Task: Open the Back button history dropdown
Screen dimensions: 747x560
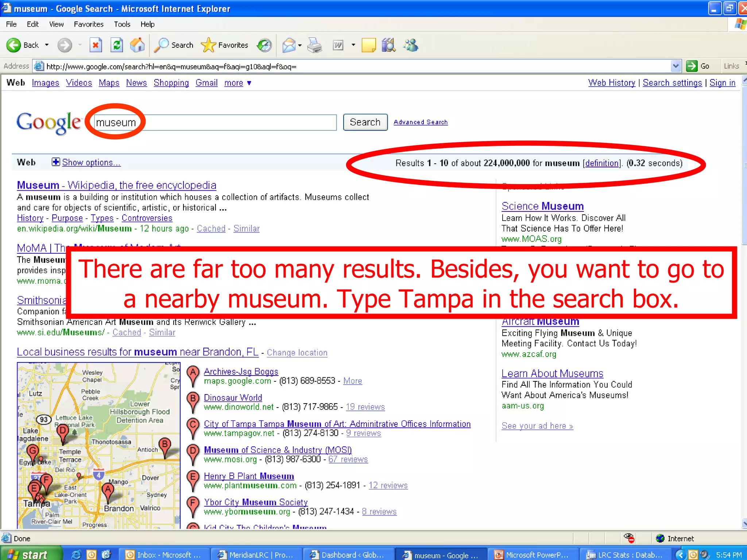Action: (47, 45)
